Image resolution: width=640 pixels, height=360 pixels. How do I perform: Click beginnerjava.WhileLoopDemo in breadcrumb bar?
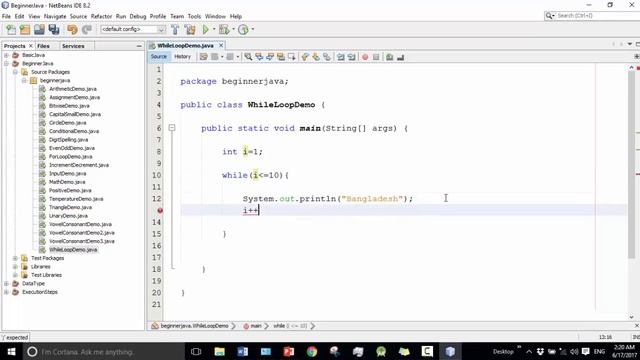coord(194,326)
